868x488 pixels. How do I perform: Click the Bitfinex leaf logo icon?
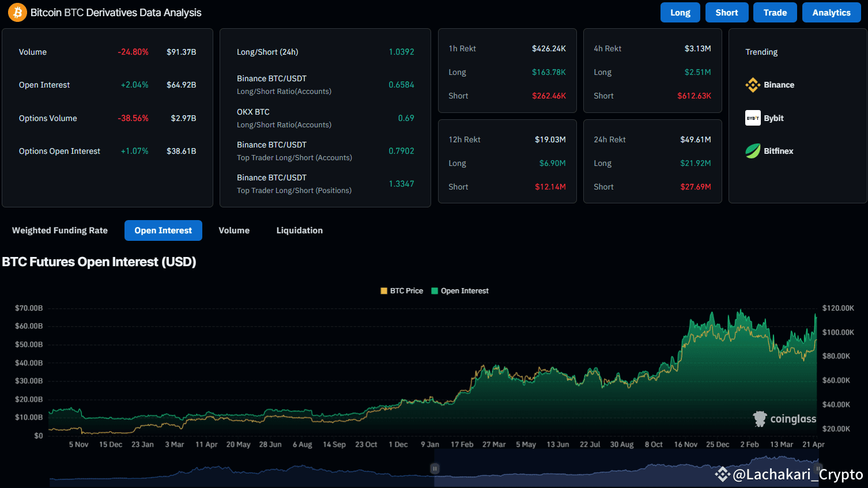point(753,151)
